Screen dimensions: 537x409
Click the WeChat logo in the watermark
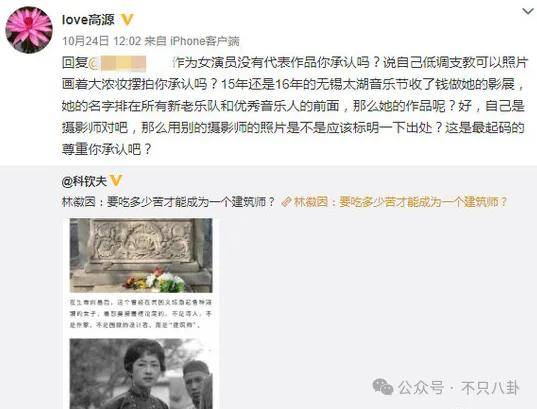[383, 387]
